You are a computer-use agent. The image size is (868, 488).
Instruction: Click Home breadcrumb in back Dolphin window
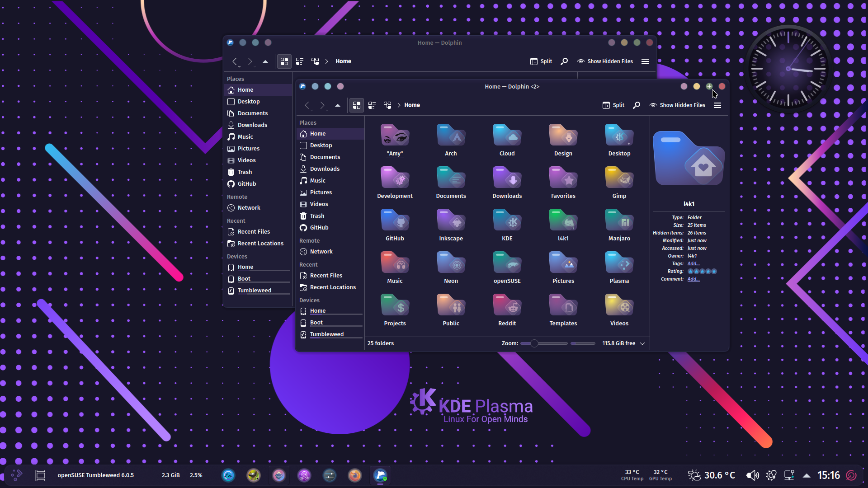click(343, 61)
